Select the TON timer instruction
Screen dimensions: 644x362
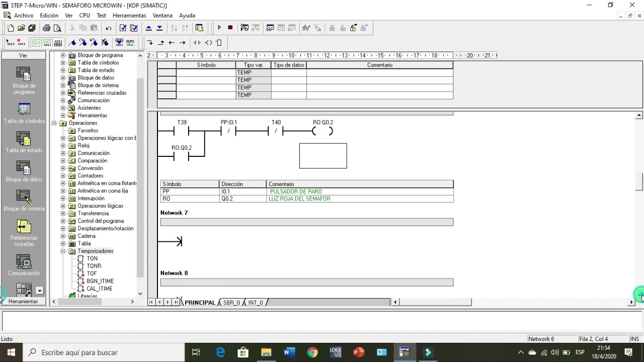(x=92, y=259)
